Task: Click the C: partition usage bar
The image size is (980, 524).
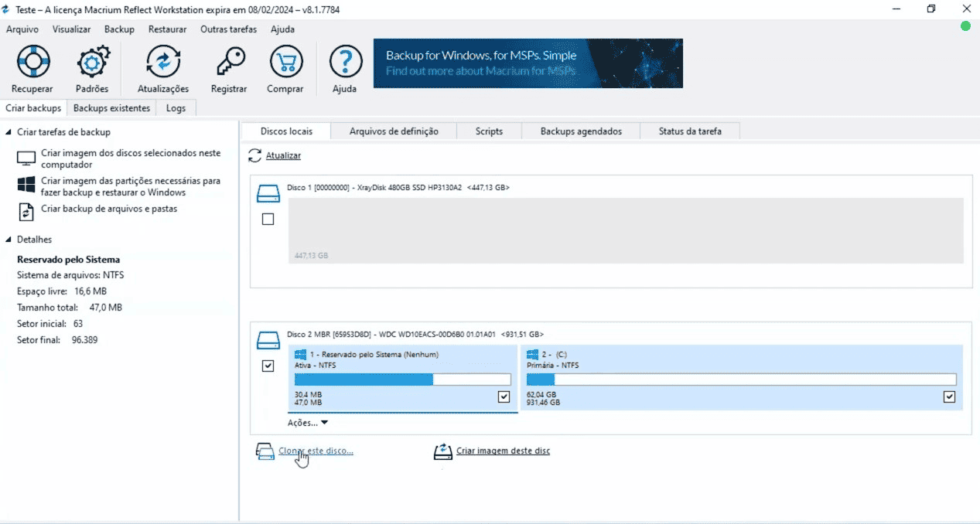Action: pos(741,379)
